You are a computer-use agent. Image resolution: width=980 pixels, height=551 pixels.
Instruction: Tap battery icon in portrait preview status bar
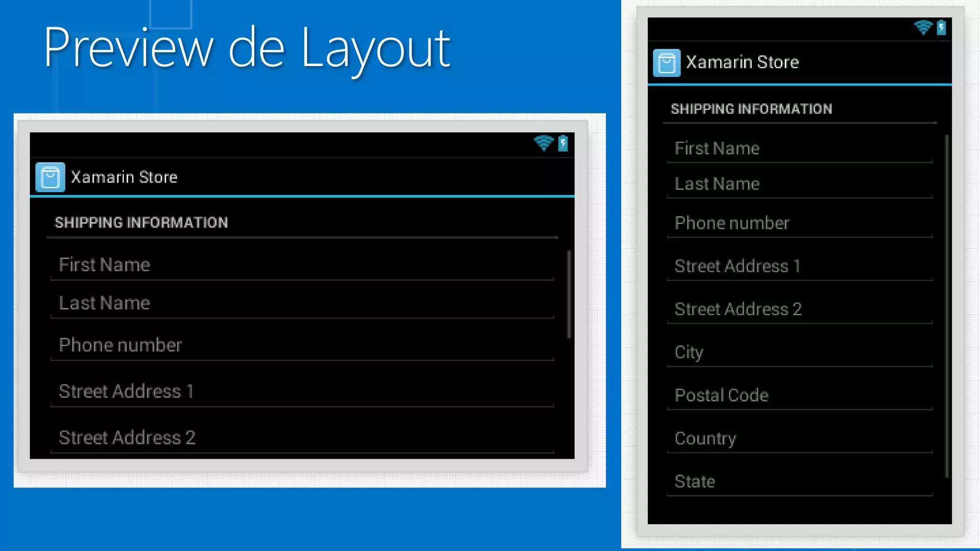(x=941, y=27)
